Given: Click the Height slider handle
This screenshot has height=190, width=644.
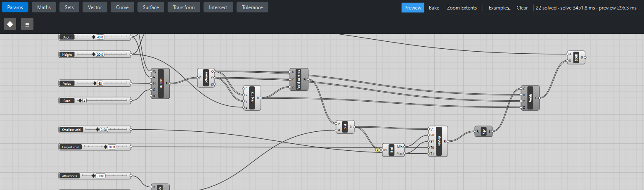Looking at the screenshot, I should (94, 54).
